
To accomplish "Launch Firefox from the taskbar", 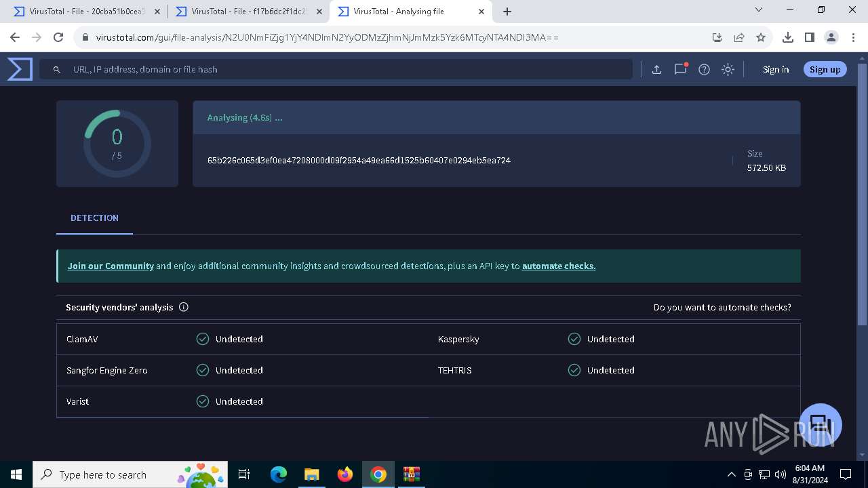I will (345, 474).
